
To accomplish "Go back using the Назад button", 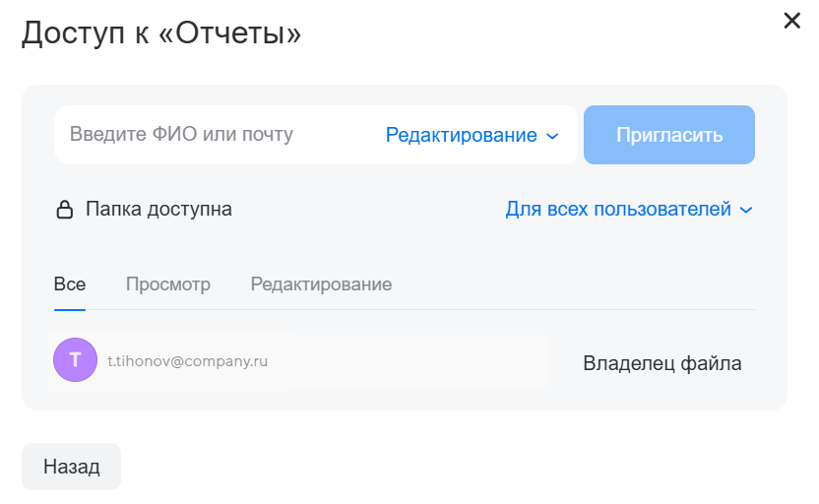I will click(x=71, y=467).
